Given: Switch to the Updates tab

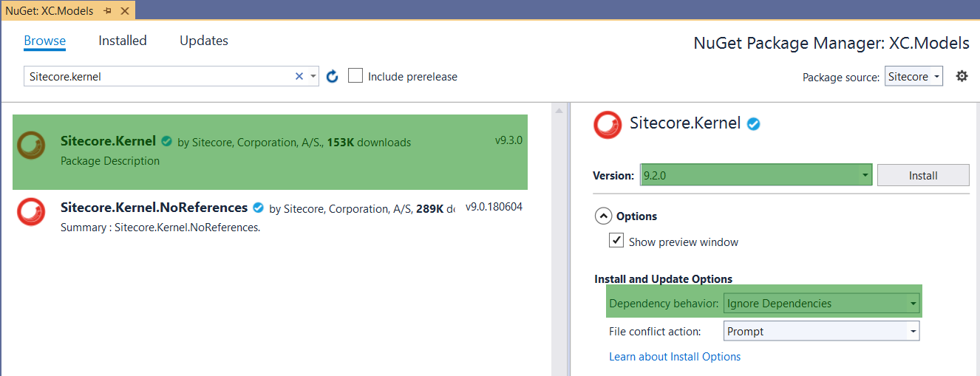Looking at the screenshot, I should 204,41.
